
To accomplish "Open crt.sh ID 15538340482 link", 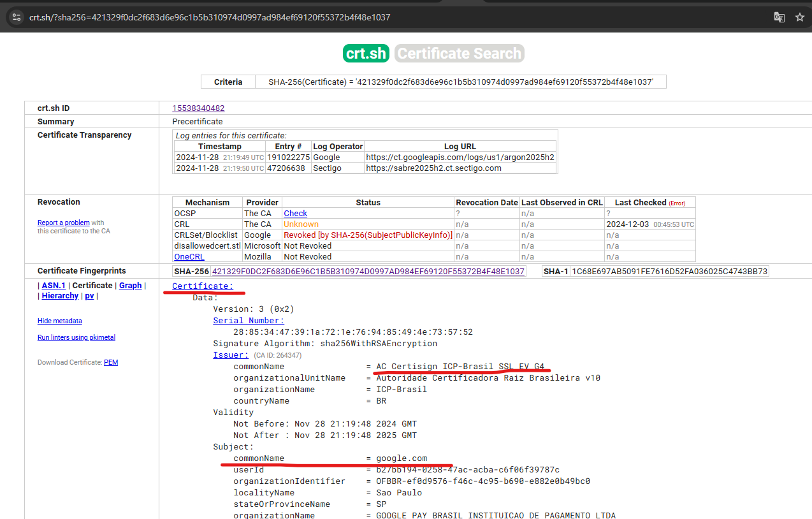I will point(198,108).
